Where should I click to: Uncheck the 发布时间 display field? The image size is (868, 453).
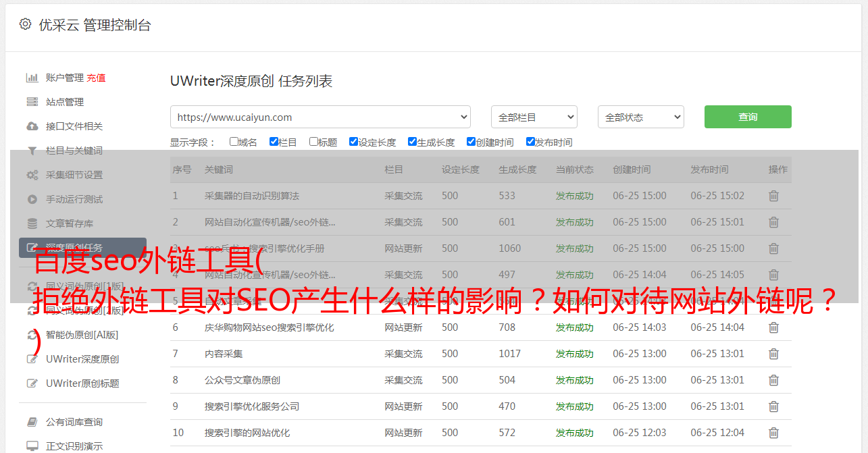[530, 142]
